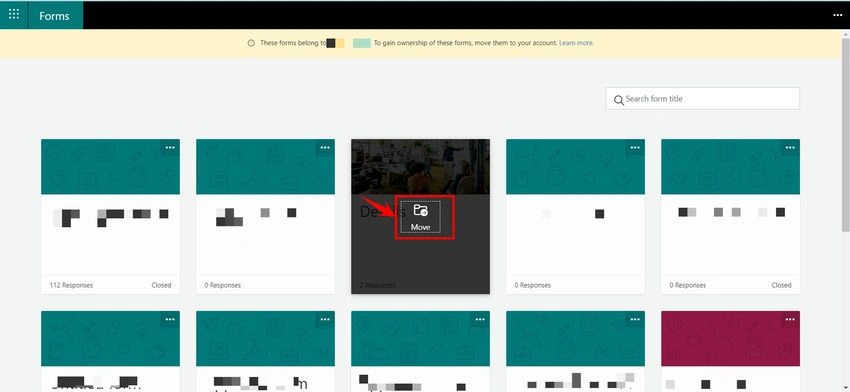
Task: Click Closed status on the 112 Responses card
Action: [x=161, y=285]
